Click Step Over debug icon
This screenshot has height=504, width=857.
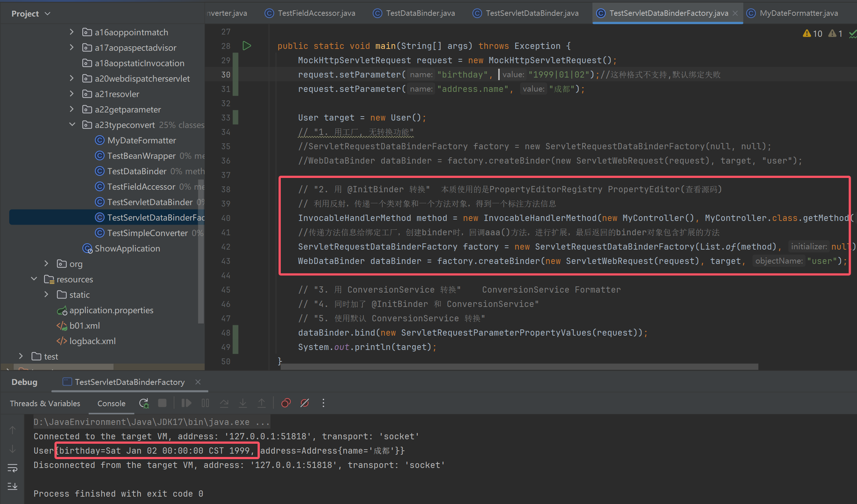224,403
